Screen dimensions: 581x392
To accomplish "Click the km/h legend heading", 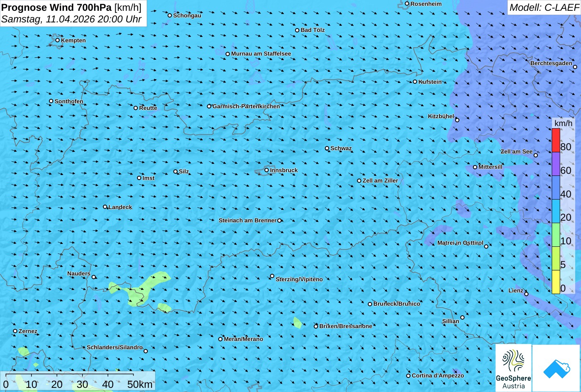I will 563,123.
